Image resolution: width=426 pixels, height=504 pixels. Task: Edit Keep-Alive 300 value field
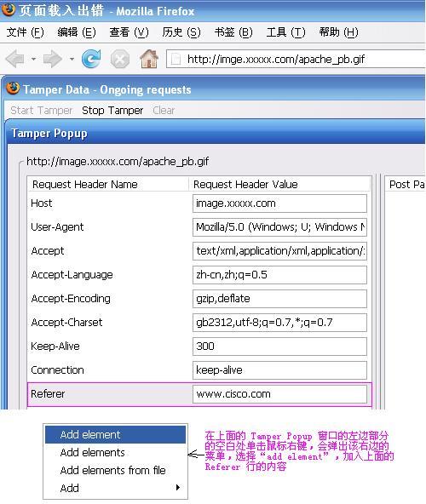(279, 346)
